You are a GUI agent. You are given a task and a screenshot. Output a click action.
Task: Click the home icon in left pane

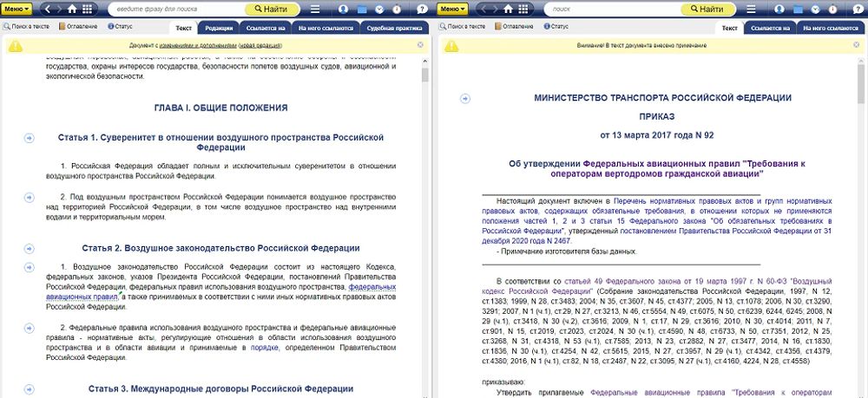pyautogui.click(x=72, y=9)
